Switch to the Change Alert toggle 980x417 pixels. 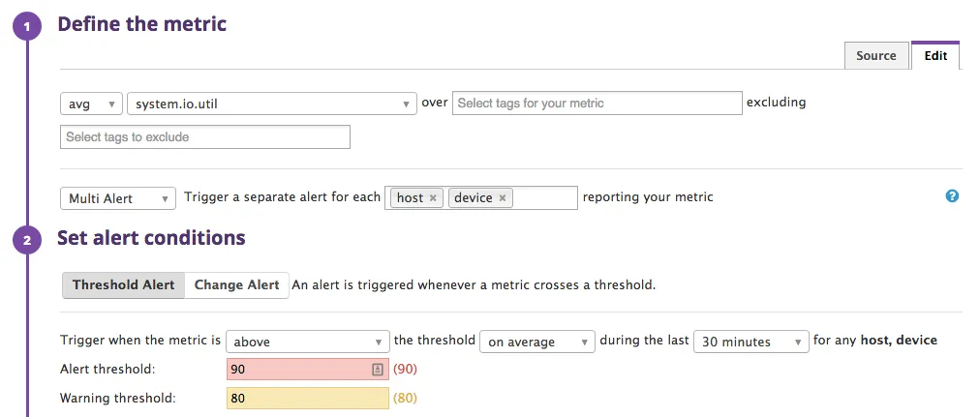(x=236, y=285)
